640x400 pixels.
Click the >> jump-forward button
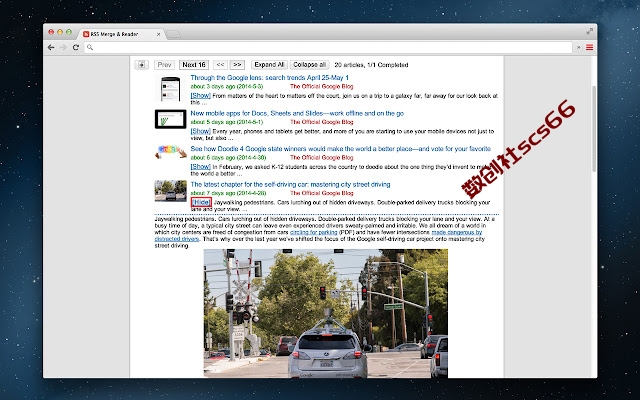[237, 64]
